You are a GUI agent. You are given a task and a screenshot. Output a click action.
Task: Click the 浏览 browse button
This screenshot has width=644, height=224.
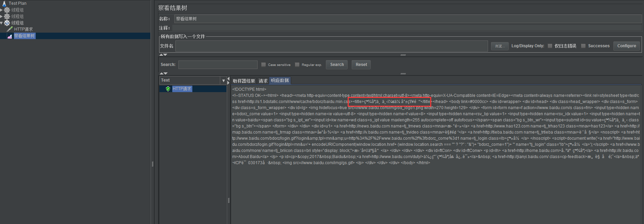point(500,46)
